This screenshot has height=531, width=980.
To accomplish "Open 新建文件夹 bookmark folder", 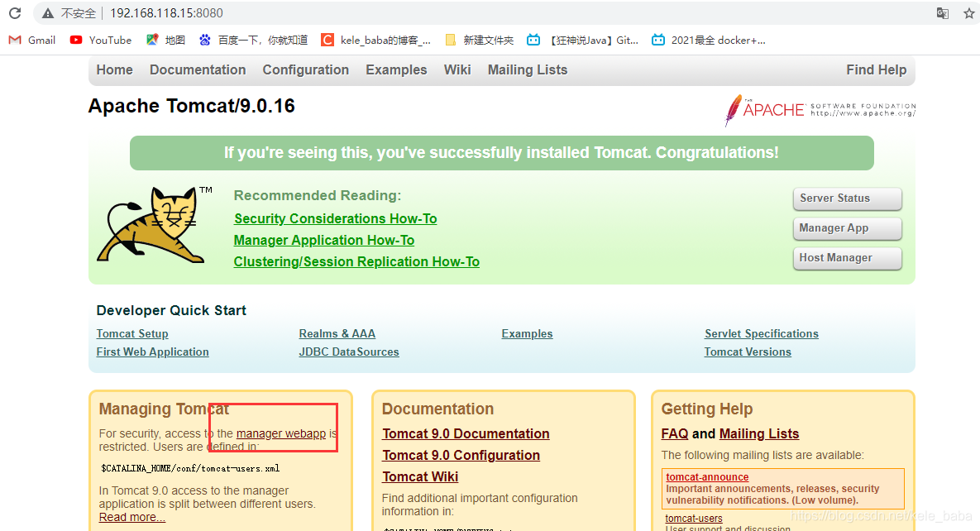I will click(479, 40).
